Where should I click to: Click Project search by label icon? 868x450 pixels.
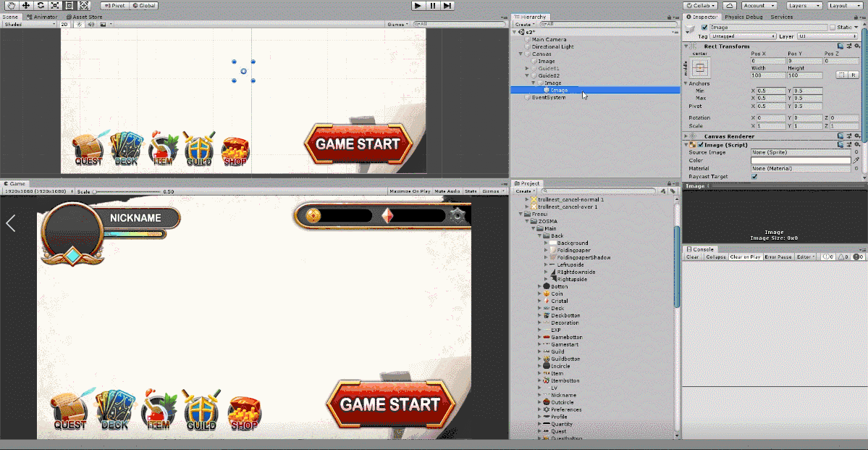(x=673, y=191)
